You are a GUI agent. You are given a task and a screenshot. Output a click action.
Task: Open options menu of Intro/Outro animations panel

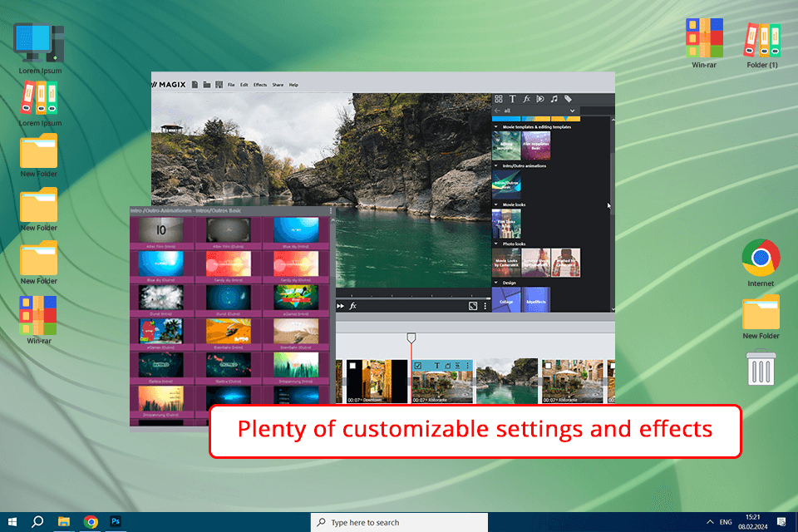click(330, 210)
